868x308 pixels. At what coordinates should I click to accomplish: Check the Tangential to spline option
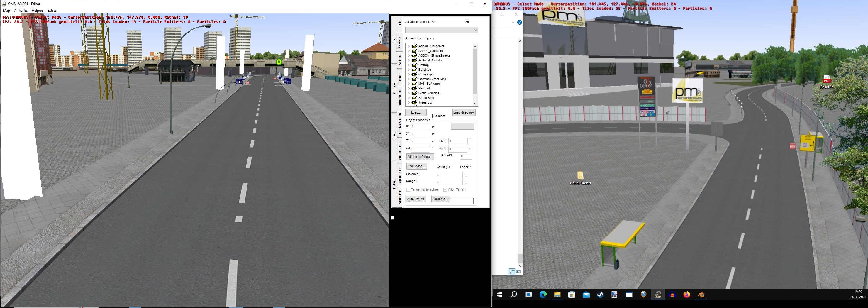pyautogui.click(x=408, y=190)
